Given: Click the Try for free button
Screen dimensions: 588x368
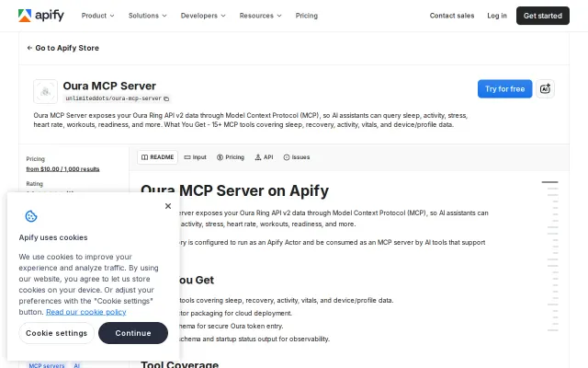Looking at the screenshot, I should pos(504,89).
